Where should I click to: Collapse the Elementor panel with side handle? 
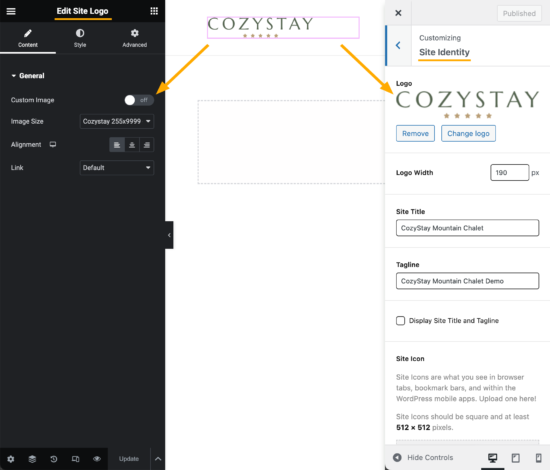(x=169, y=235)
